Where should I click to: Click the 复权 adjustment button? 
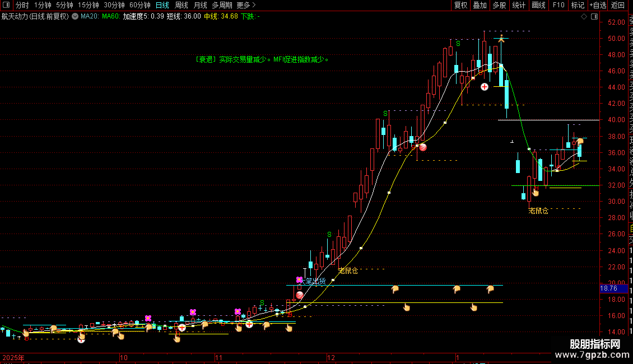[460, 5]
